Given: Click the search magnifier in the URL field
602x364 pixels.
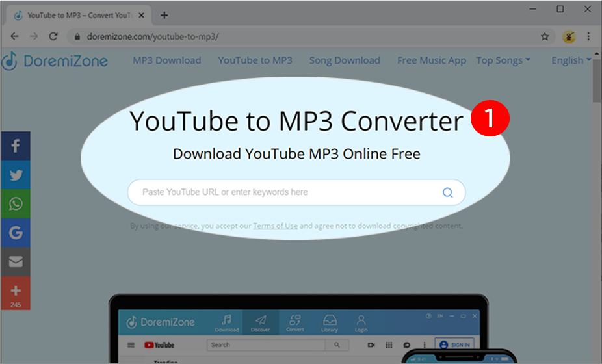Looking at the screenshot, I should [x=448, y=192].
